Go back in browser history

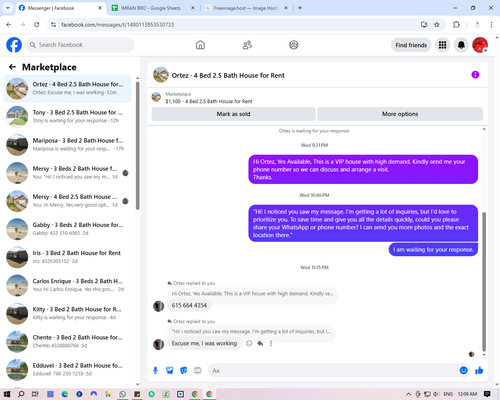(9, 25)
